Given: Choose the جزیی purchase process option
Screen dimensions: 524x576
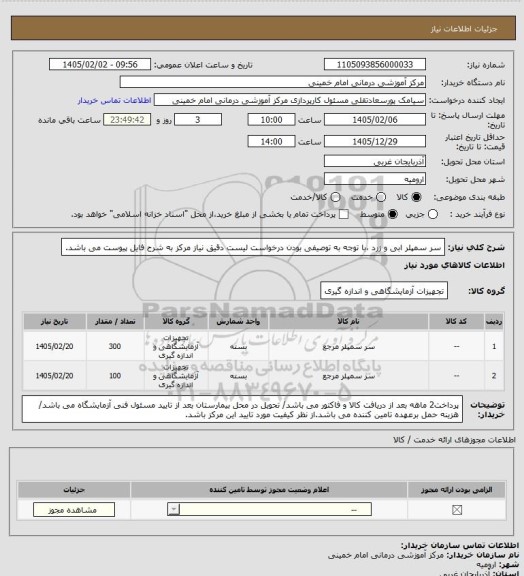Looking at the screenshot, I should tap(433, 214).
